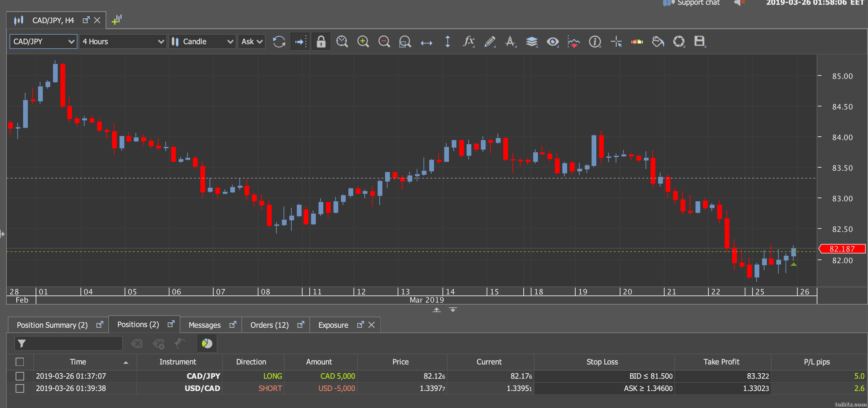Click the conditional close position gear icon
This screenshot has width=868, height=408.
click(x=158, y=343)
